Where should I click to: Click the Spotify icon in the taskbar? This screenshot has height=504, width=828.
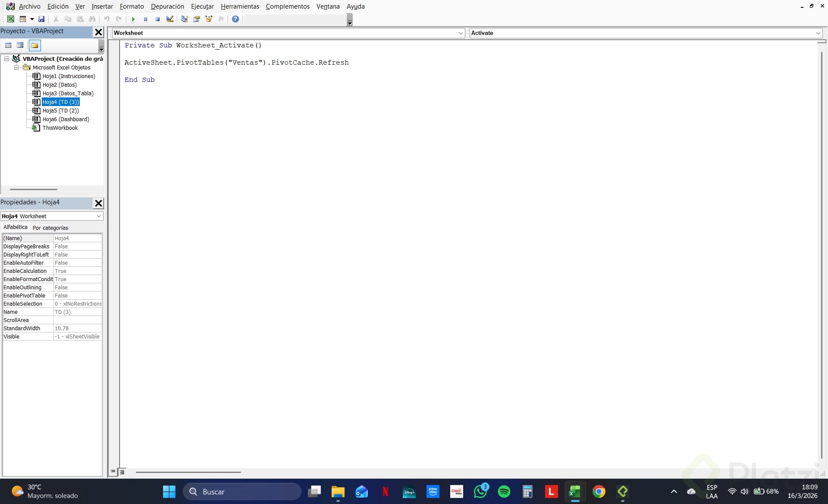(504, 491)
